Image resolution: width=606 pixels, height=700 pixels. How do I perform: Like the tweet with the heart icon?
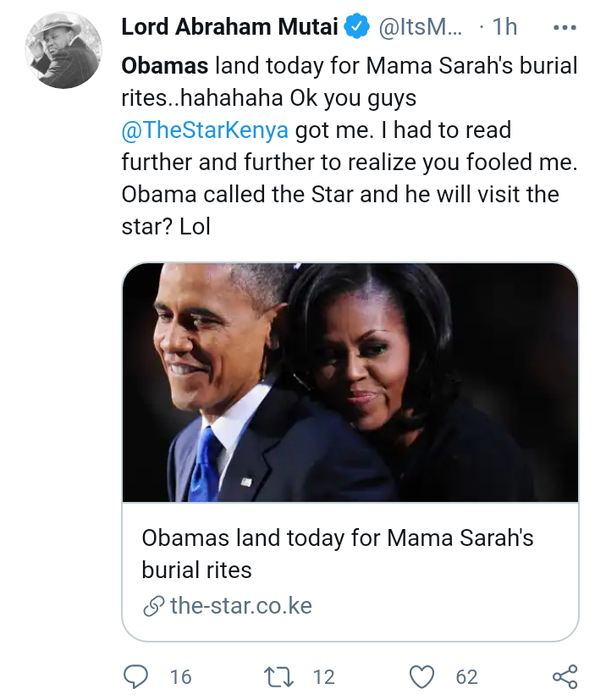coord(421,677)
